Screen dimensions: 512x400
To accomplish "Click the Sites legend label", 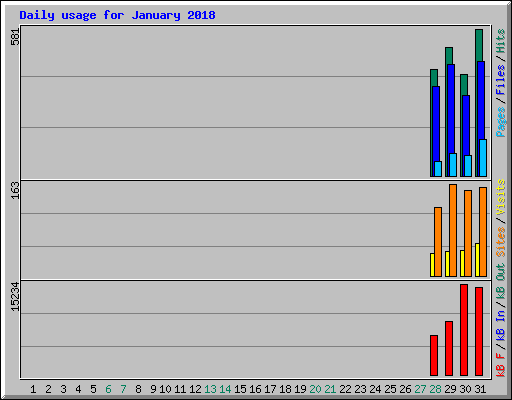I will (x=501, y=242).
